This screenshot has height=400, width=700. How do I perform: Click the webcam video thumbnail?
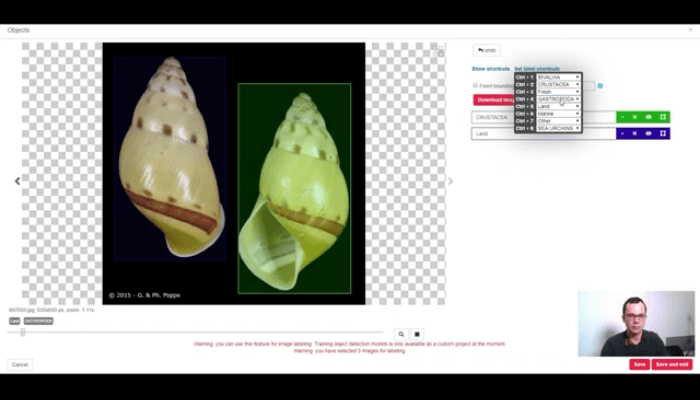(x=636, y=324)
